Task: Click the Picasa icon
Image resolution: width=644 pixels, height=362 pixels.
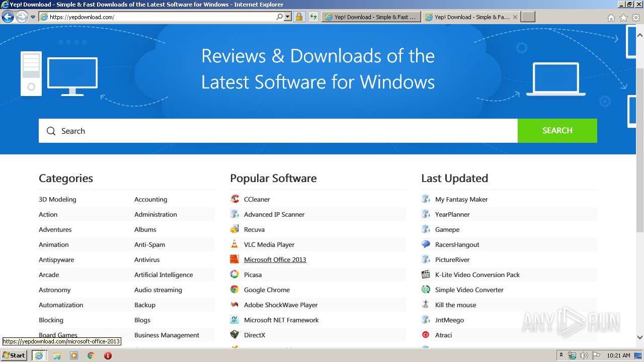Action: point(234,275)
